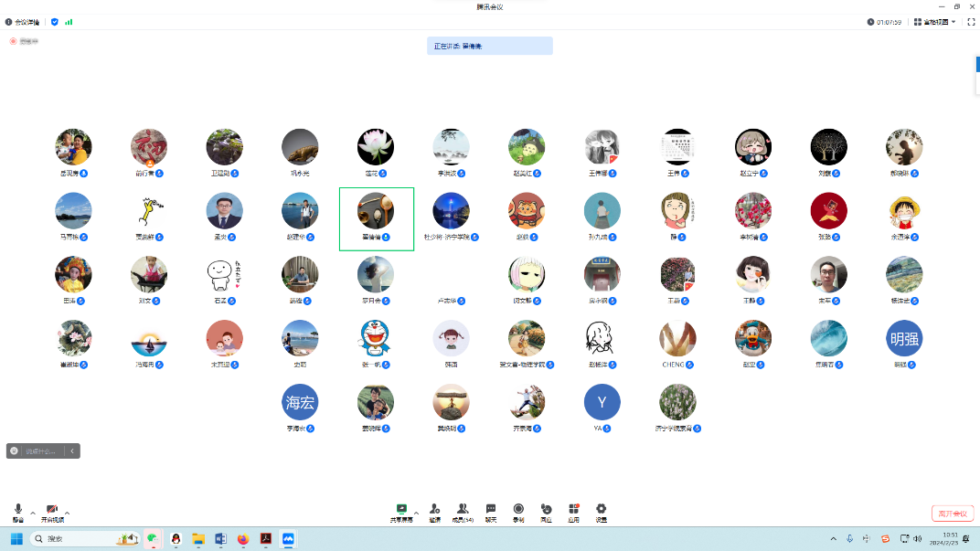Viewport: 980px width, 551px height.
Task: Collapse the floating chat input bar
Action: point(72,450)
